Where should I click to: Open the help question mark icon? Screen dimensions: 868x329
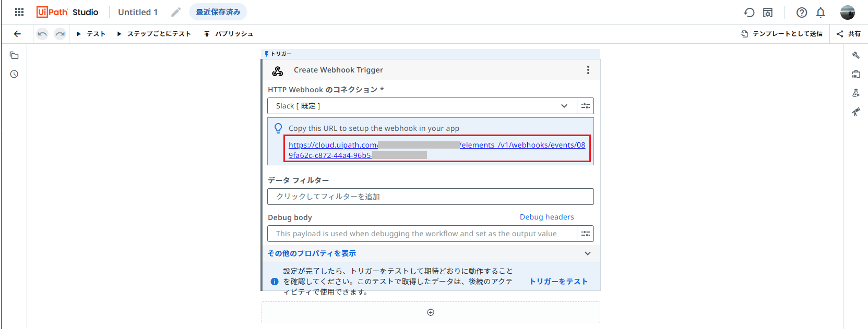802,13
